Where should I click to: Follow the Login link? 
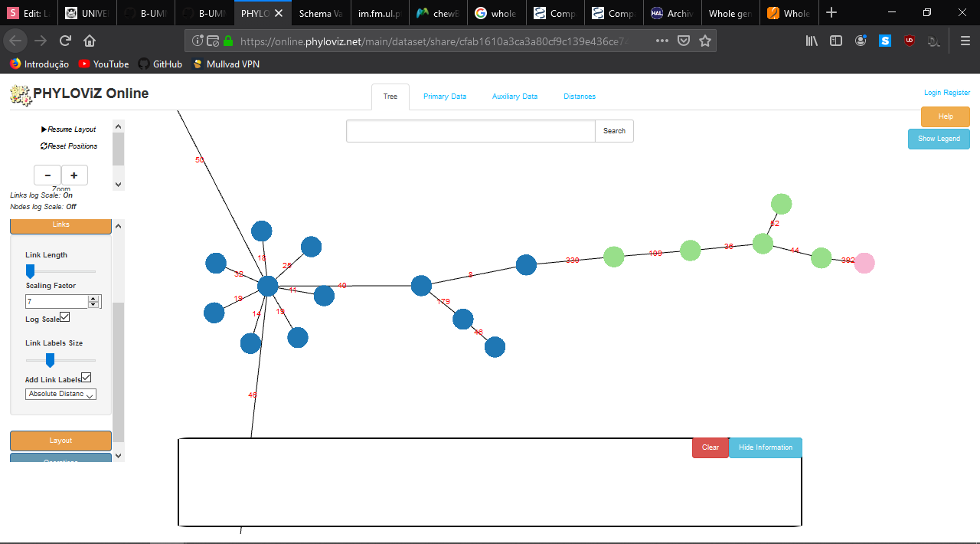[933, 93]
